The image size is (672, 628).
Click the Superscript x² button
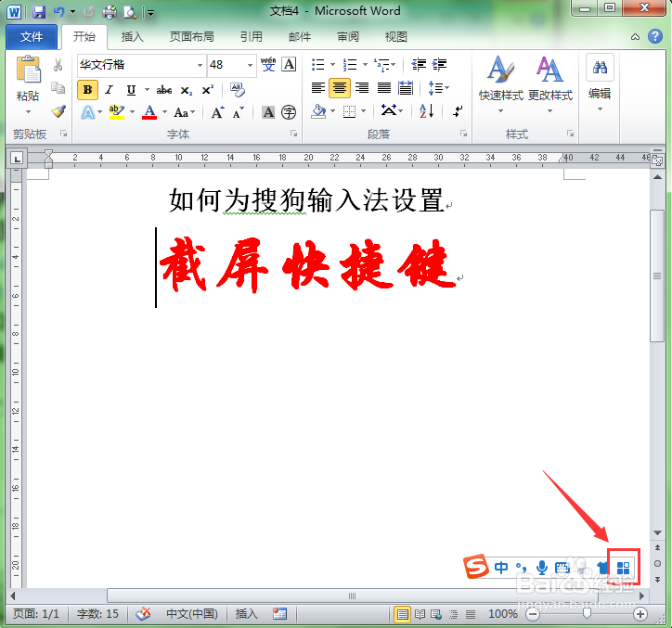pos(208,90)
